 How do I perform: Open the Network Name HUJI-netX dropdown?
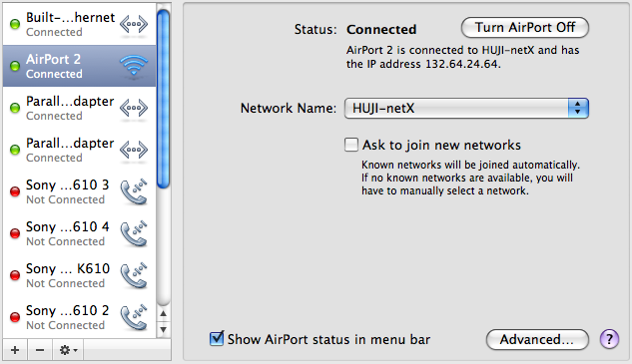[466, 108]
